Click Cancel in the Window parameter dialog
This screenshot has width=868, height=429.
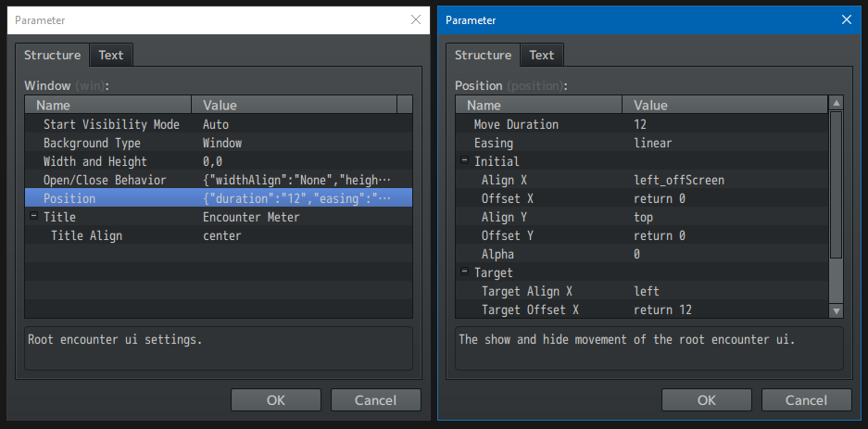click(376, 399)
